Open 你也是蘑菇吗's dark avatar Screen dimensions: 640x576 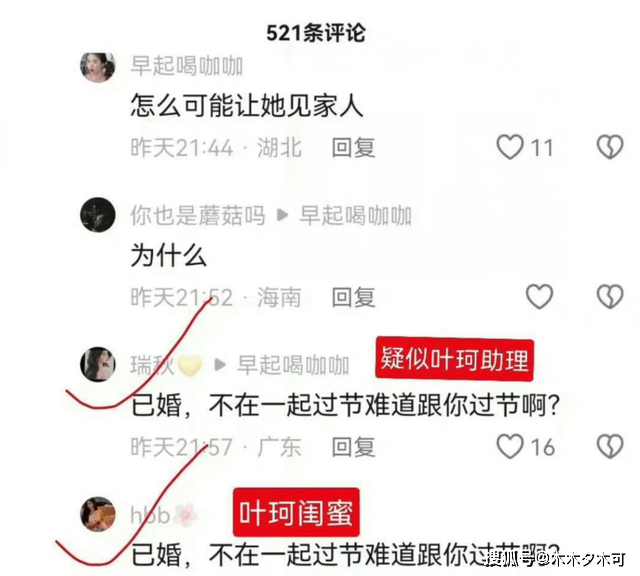click(x=98, y=215)
